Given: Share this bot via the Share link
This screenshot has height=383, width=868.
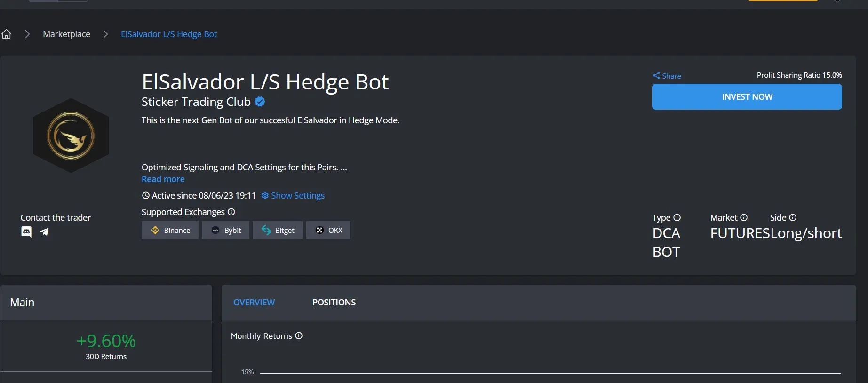Looking at the screenshot, I should click(667, 76).
